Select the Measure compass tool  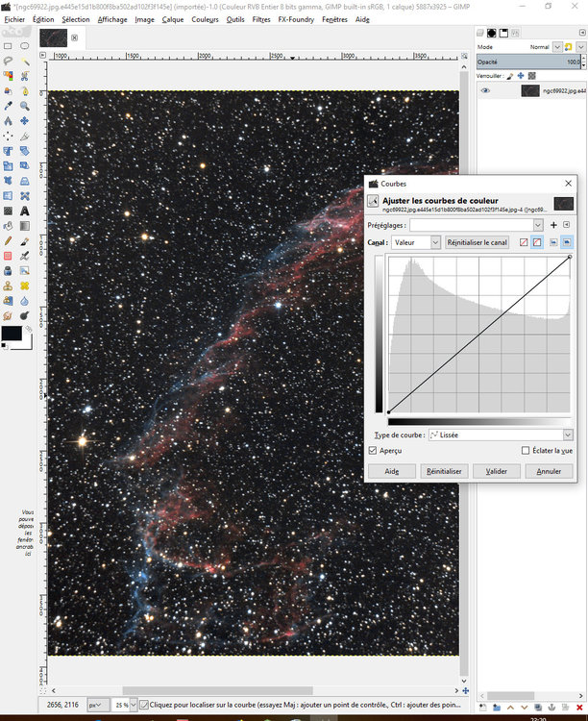tap(8, 121)
